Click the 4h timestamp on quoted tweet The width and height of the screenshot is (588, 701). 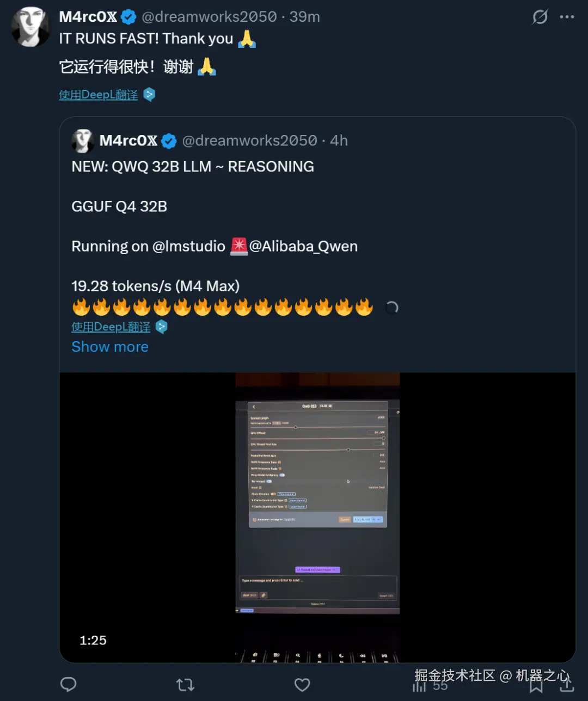[x=339, y=141]
